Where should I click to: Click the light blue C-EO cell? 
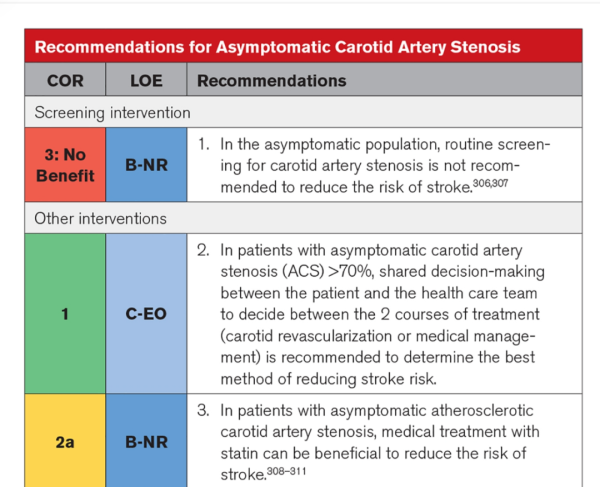(144, 313)
